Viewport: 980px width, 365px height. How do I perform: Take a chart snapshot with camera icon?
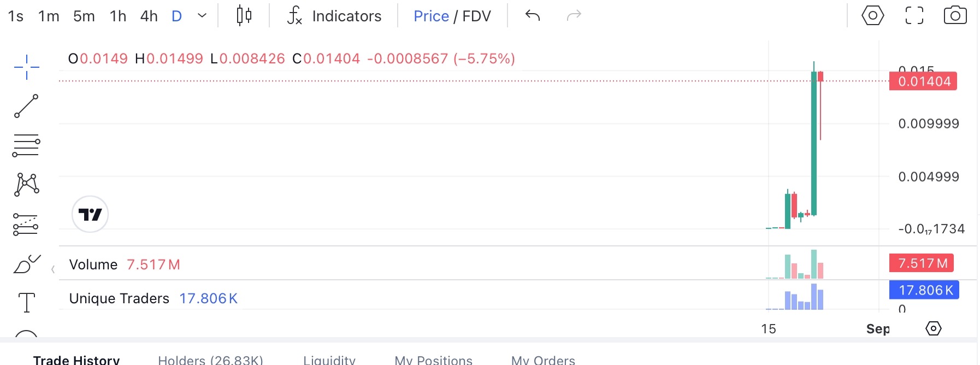point(955,15)
